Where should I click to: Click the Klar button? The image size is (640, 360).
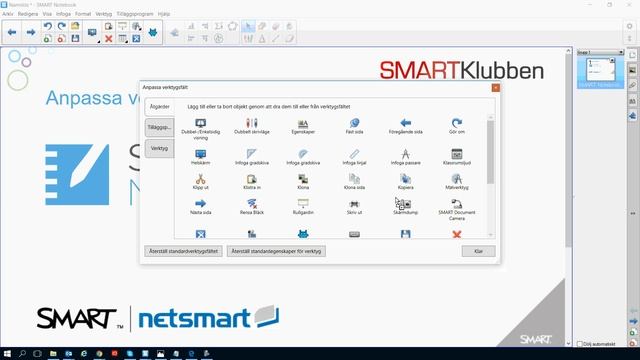478,251
